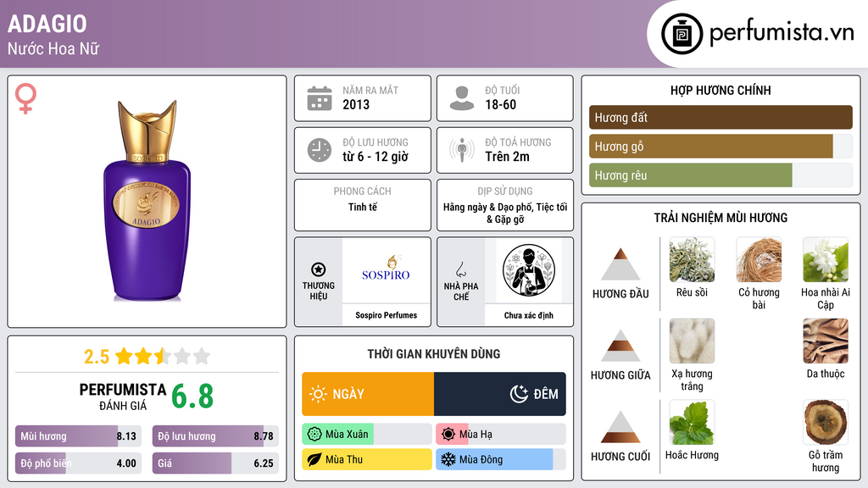868x488 pixels.
Task: Select the Đêm nighttime segment
Action: coord(500,394)
